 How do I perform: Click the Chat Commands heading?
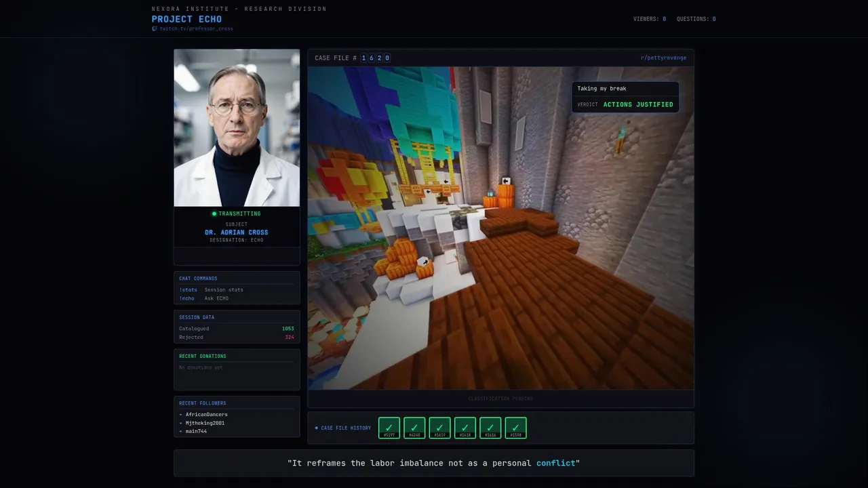click(198, 279)
